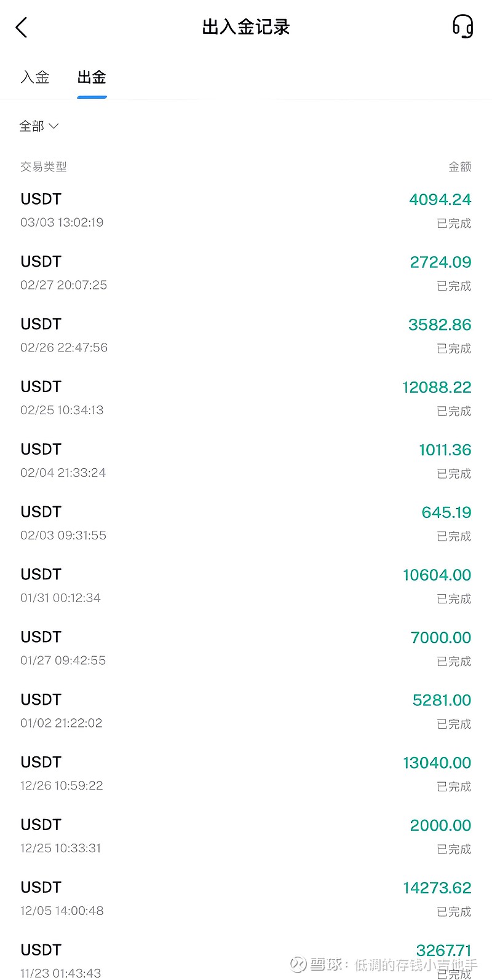View the 3582.86 USDT withdrawal entry
Viewport: 492px width, 980px height.
[x=246, y=335]
